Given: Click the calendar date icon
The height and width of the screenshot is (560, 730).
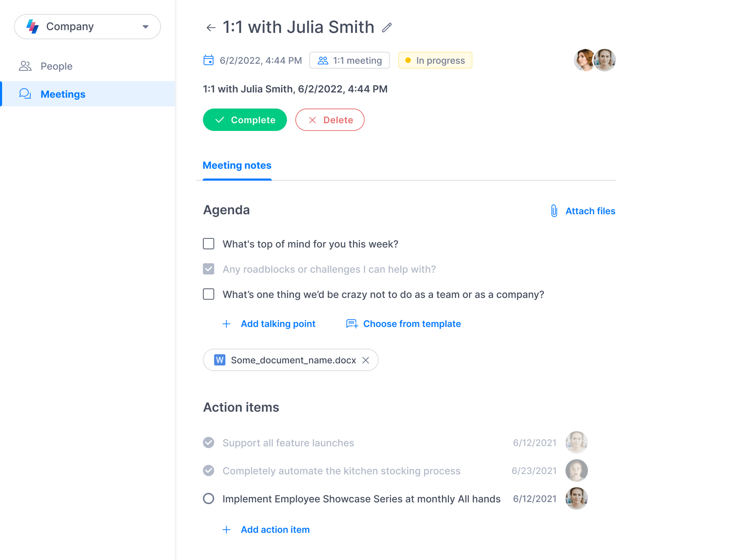Looking at the screenshot, I should (208, 61).
